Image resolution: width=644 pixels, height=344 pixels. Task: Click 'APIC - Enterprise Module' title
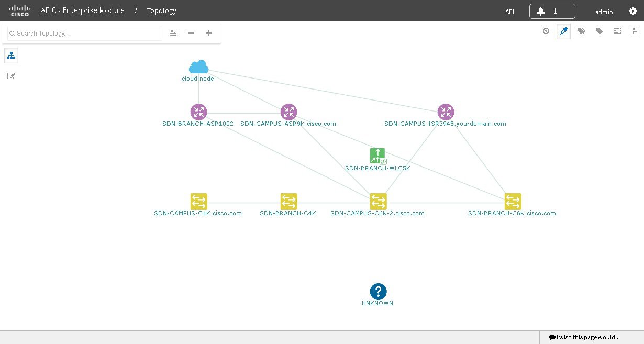(x=83, y=10)
